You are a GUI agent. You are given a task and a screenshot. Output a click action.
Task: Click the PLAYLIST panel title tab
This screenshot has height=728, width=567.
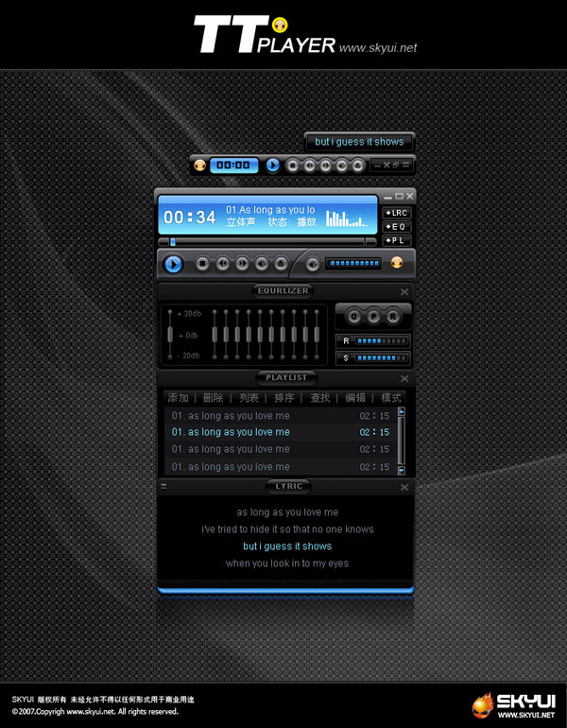click(x=286, y=377)
